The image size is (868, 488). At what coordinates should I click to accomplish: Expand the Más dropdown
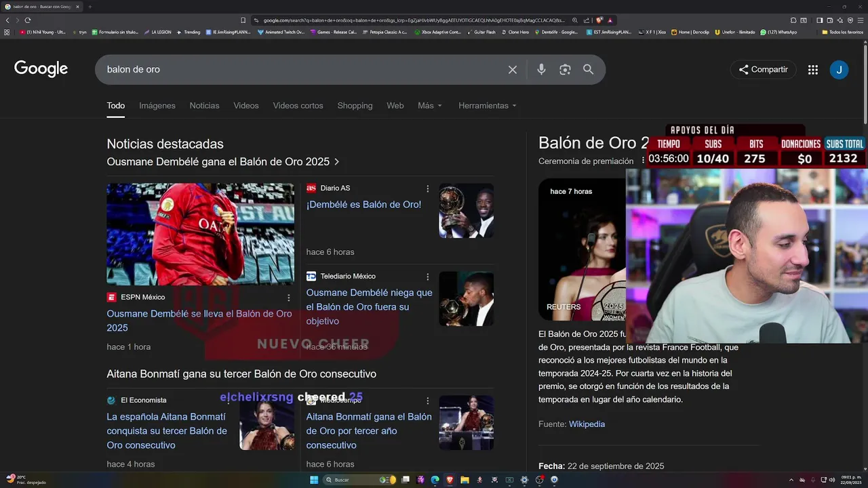tap(430, 106)
